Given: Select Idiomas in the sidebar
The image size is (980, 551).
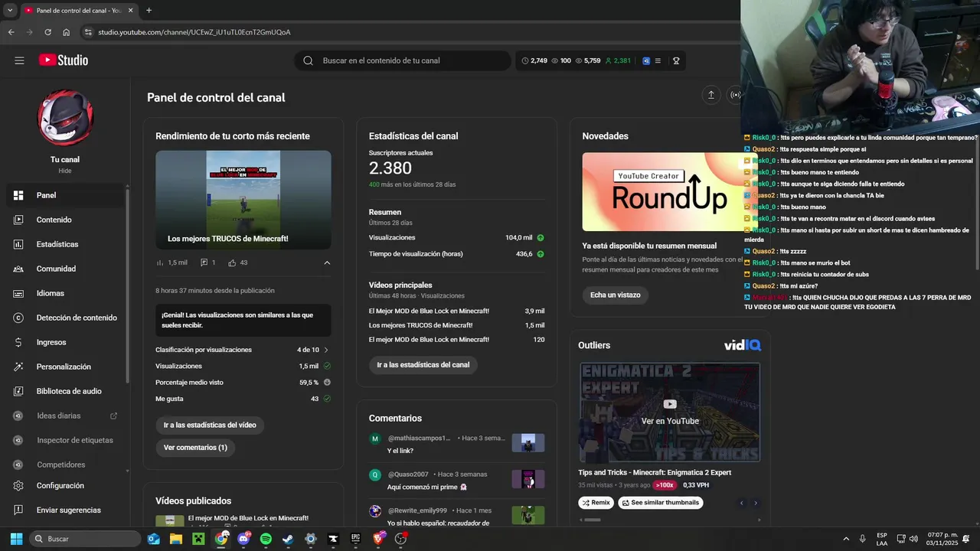Looking at the screenshot, I should [x=64, y=293].
